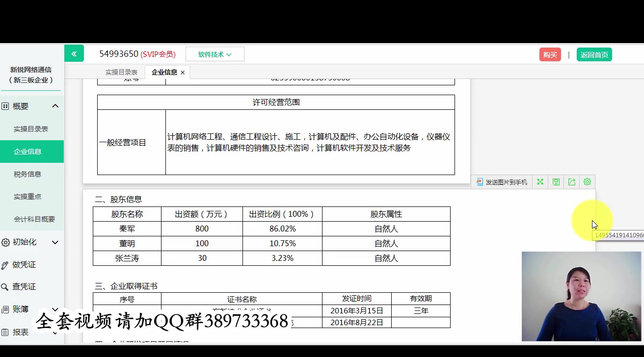The height and width of the screenshot is (357, 644).
Task: Collapse the 概要 section chevron
Action: pos(55,106)
